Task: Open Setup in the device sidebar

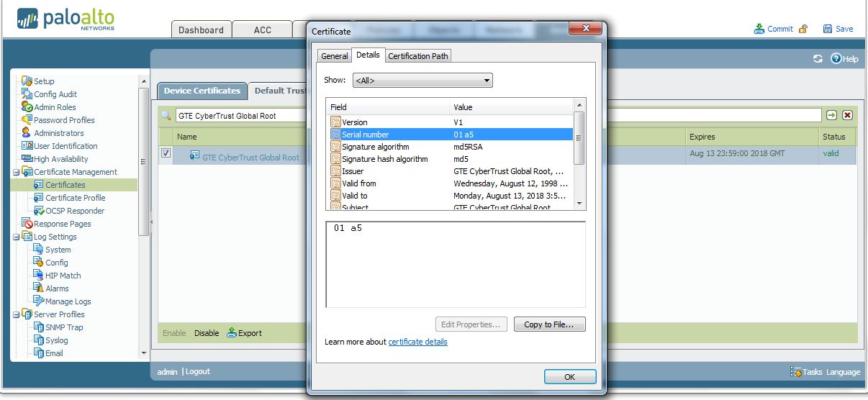Action: pos(43,81)
